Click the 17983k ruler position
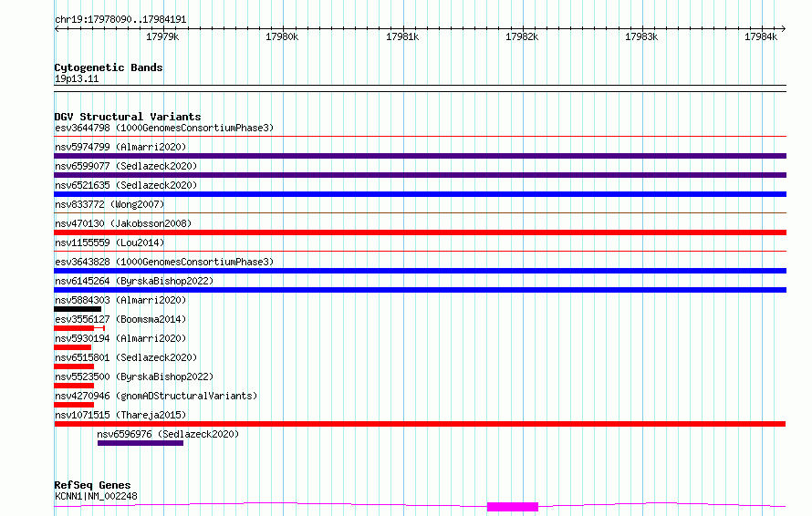The height and width of the screenshot is (516, 812). (641, 36)
